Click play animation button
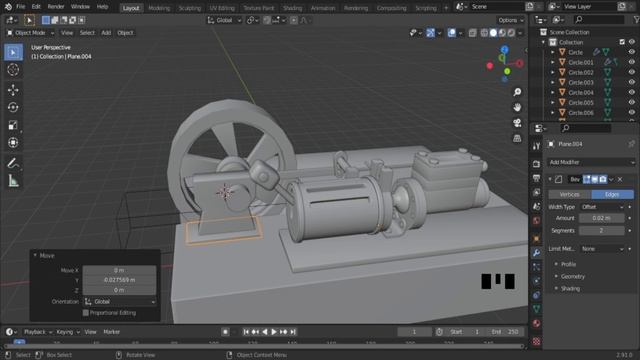Screen dimensions: 640x360 tap(274, 332)
